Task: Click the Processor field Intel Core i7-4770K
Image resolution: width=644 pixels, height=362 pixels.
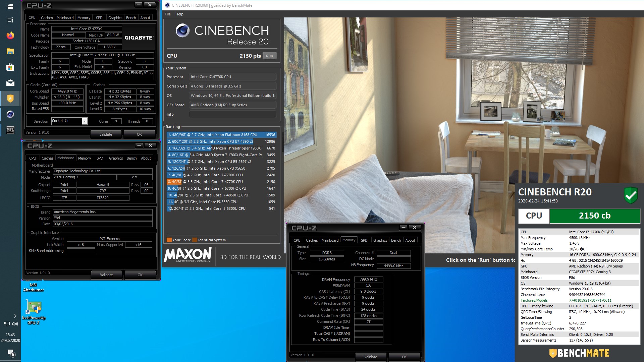Action: 233,77
